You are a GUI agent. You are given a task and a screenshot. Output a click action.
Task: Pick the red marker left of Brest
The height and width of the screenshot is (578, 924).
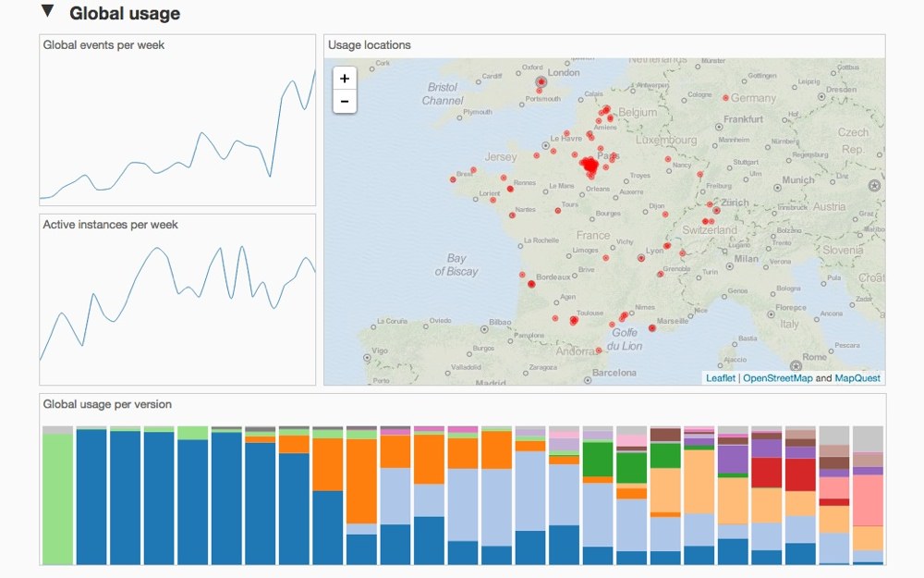[x=453, y=178]
